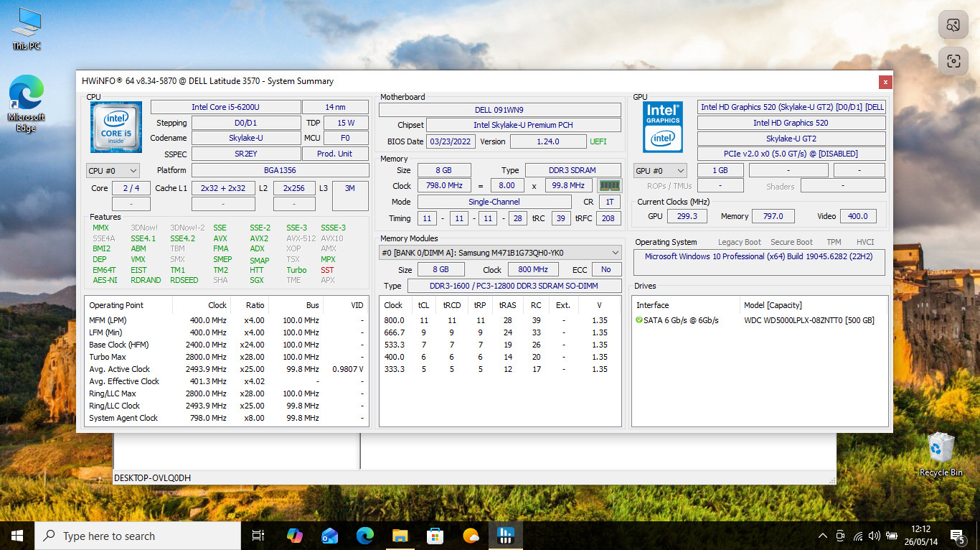The width and height of the screenshot is (980, 550).
Task: Expand the GPU #0 selector dropdown
Action: click(x=660, y=171)
